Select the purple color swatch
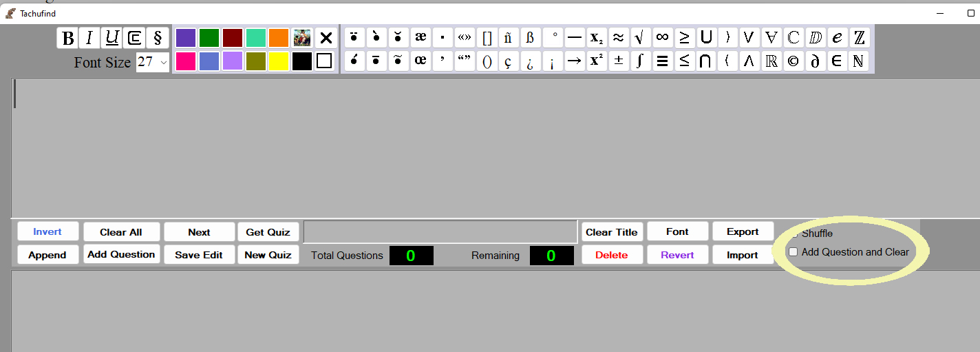This screenshot has height=352, width=980. click(x=186, y=38)
